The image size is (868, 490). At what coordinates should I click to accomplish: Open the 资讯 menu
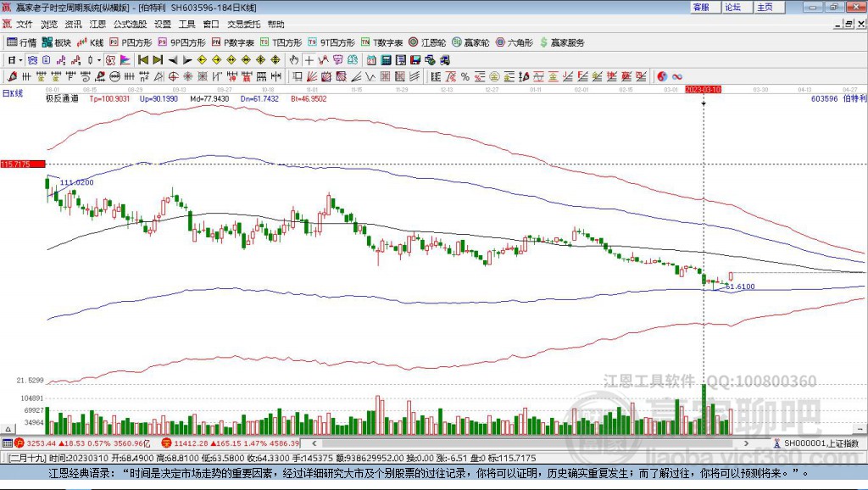[x=73, y=24]
